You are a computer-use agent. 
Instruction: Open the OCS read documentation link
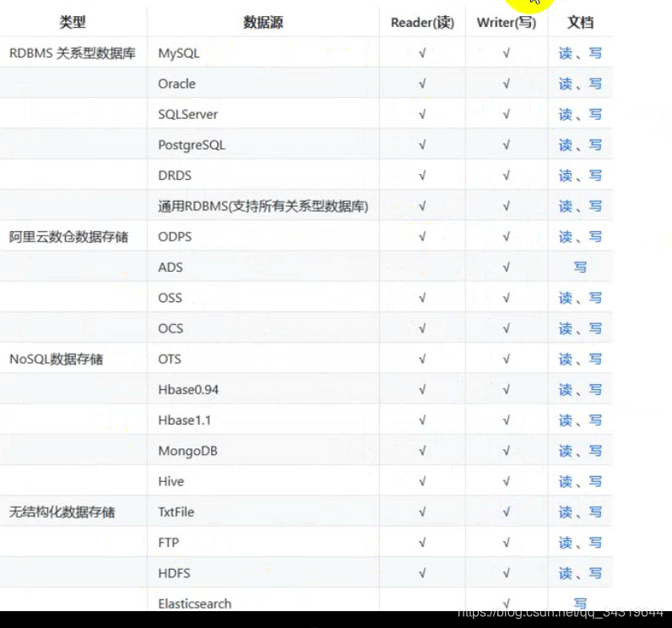pyautogui.click(x=566, y=328)
